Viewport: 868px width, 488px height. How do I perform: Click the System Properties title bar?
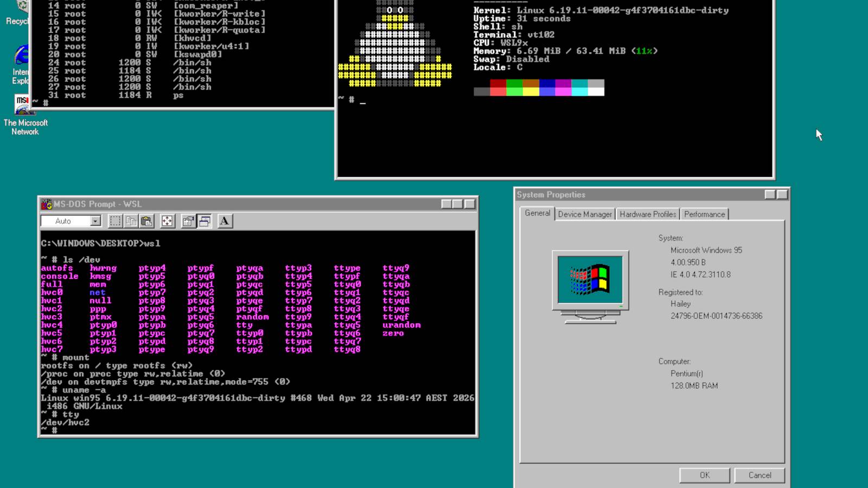tap(651, 195)
